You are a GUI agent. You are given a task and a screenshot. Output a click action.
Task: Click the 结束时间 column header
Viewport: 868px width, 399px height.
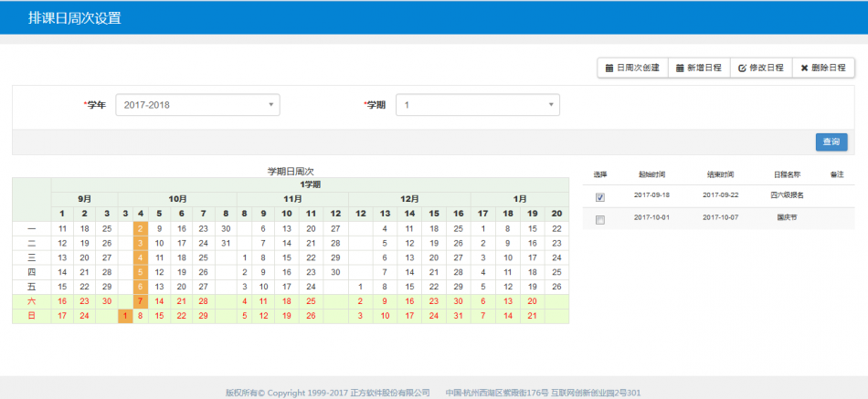click(719, 174)
